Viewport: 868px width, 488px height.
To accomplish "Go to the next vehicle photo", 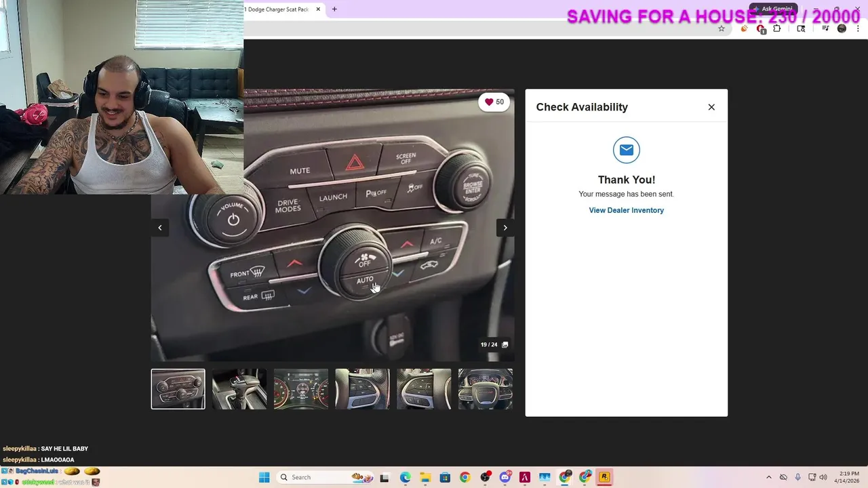I will (x=505, y=228).
